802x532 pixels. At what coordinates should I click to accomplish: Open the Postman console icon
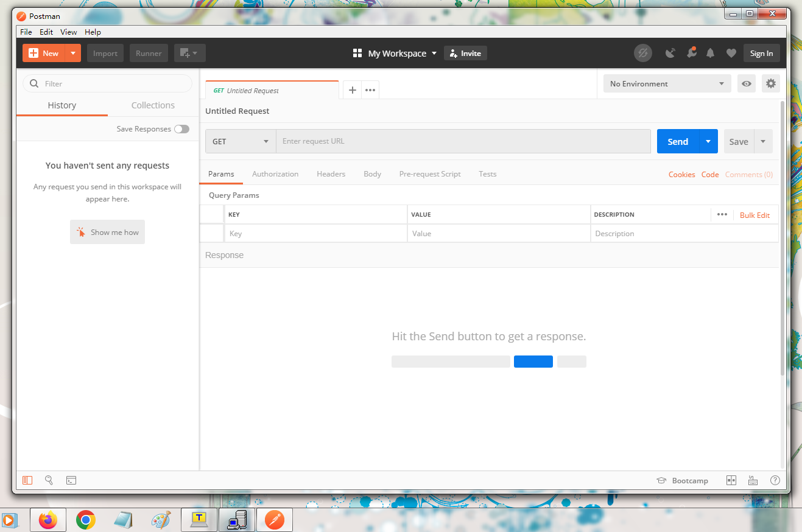[x=71, y=480]
